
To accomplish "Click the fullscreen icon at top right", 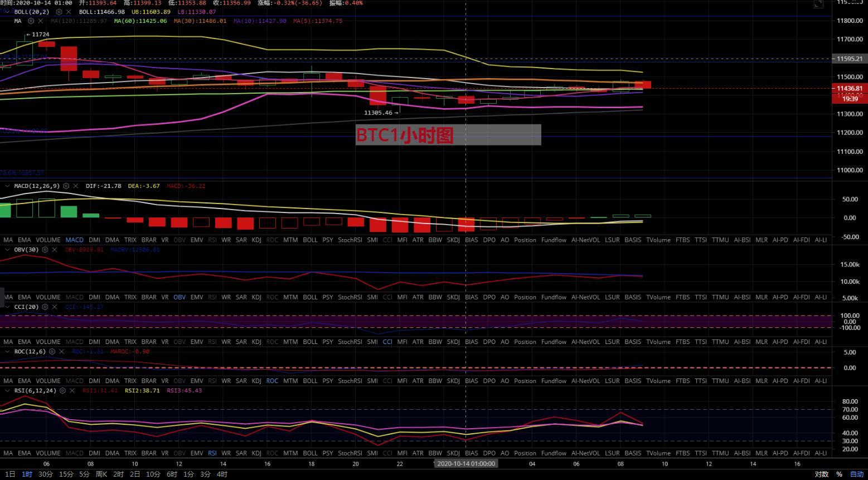I will coord(818,4).
